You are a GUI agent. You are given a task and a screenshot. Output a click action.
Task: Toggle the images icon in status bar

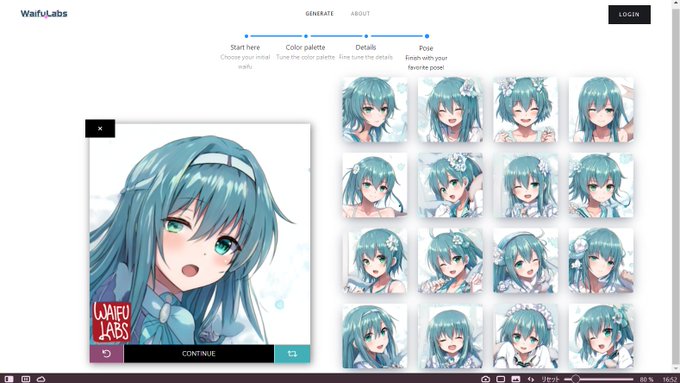(x=516, y=379)
